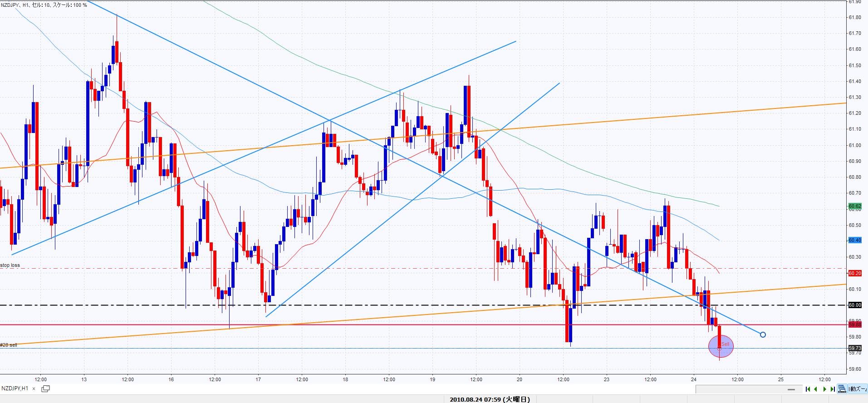Click the '#28 sell' order label
This screenshot has width=868, height=403.
click(x=9, y=345)
